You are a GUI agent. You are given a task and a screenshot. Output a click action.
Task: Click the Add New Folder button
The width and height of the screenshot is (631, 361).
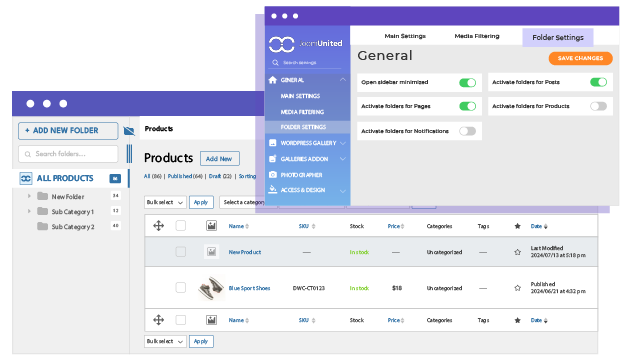tap(68, 131)
